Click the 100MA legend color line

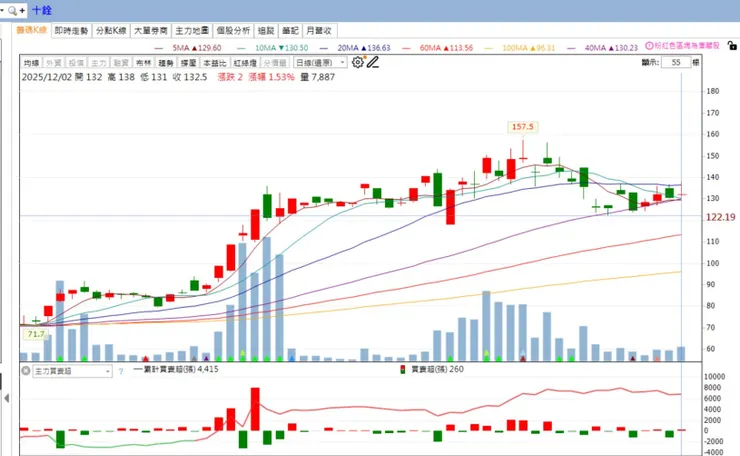click(488, 48)
